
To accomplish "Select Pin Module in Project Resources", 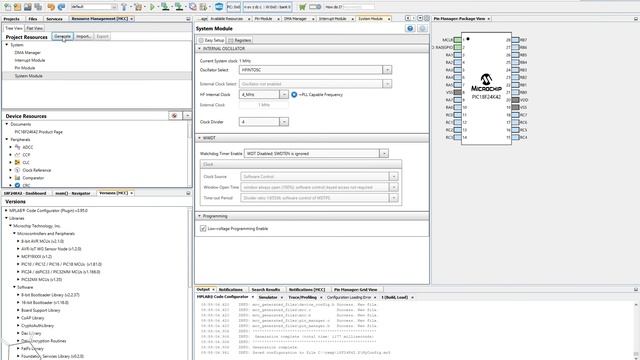I will tap(25, 68).
